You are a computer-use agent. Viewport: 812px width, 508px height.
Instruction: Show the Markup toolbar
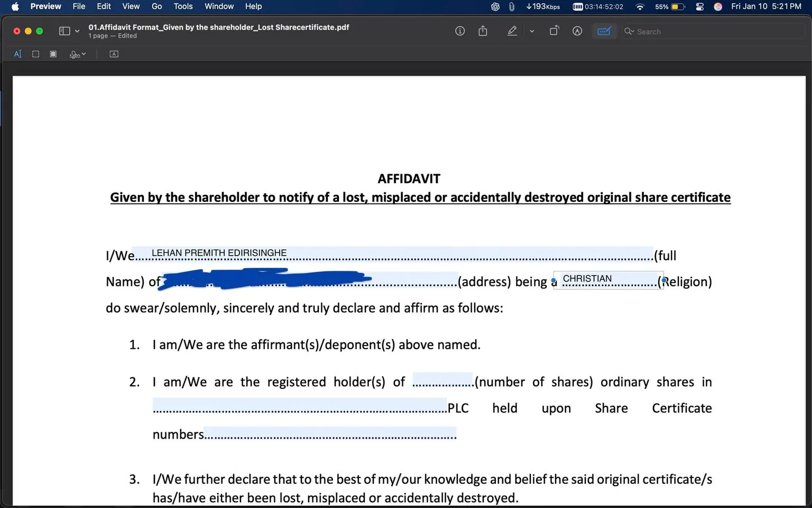(x=577, y=31)
